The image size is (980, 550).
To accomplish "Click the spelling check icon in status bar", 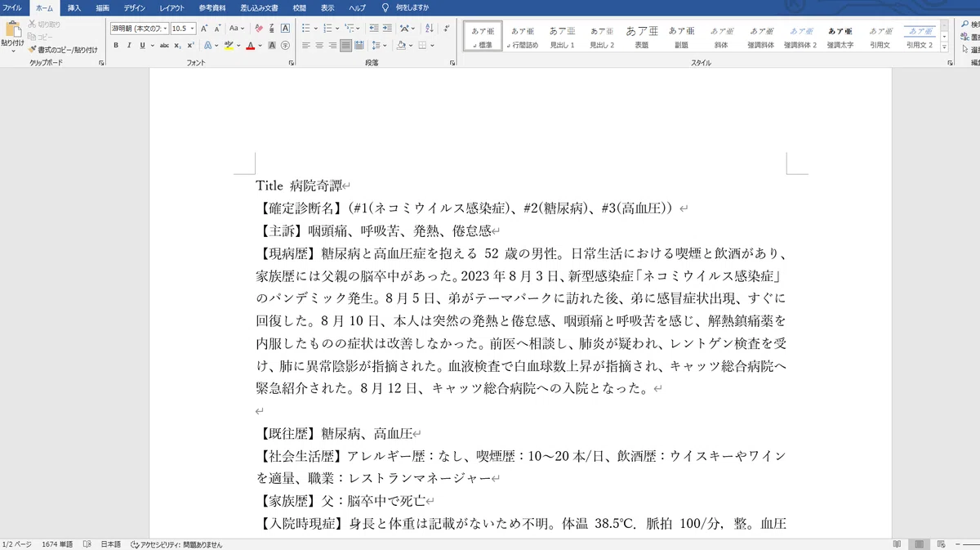I will point(87,544).
